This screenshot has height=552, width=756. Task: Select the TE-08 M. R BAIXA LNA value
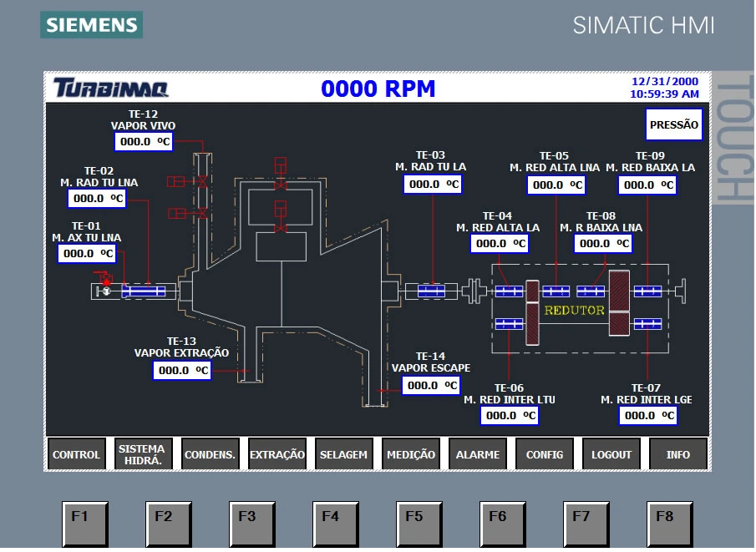(x=603, y=244)
